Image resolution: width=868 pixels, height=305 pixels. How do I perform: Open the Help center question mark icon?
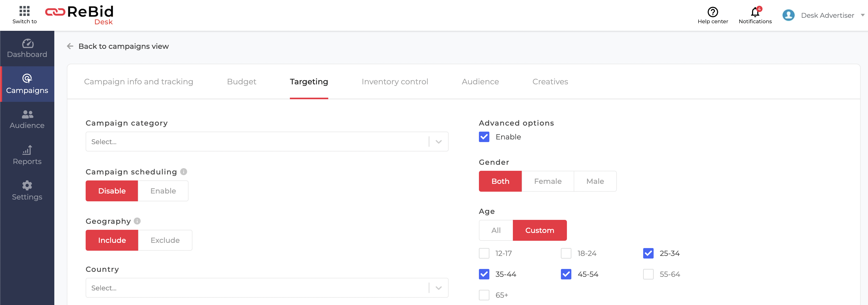[x=713, y=12]
